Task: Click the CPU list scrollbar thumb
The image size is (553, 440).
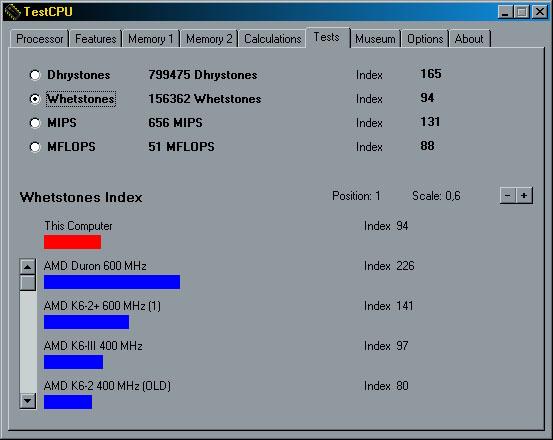Action: [x=28, y=283]
